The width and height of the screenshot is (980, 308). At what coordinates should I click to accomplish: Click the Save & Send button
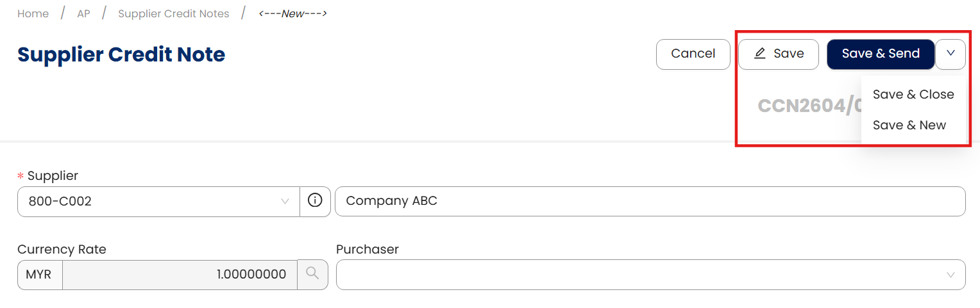(880, 54)
